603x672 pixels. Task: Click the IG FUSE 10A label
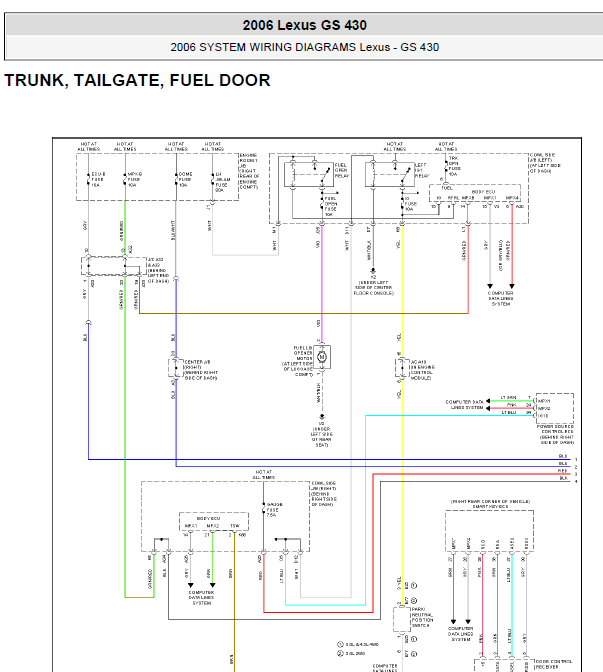(410, 204)
